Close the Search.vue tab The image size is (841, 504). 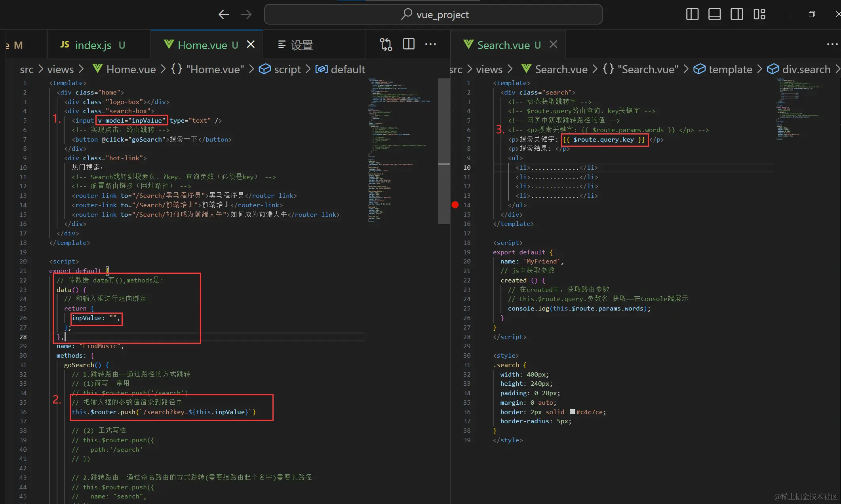pos(553,44)
